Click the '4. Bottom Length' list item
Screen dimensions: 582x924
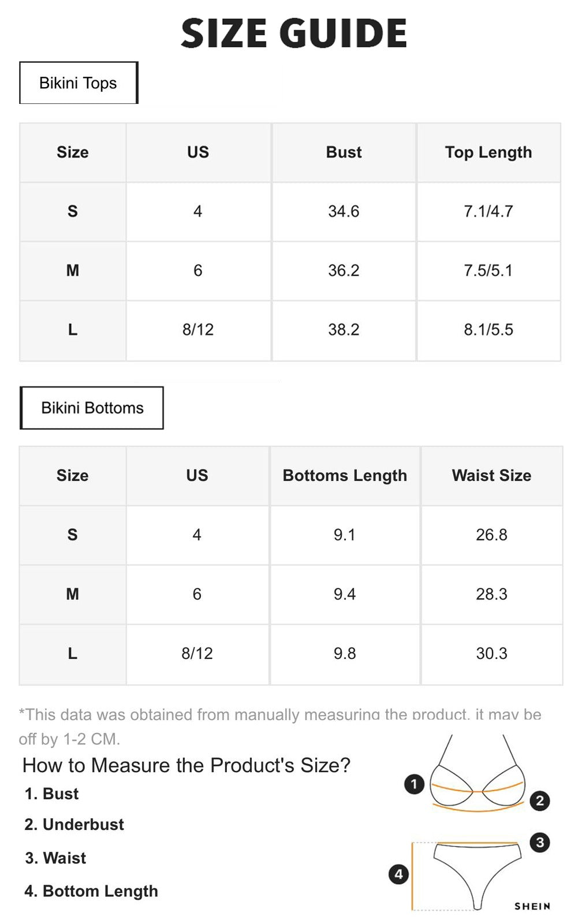tap(91, 891)
